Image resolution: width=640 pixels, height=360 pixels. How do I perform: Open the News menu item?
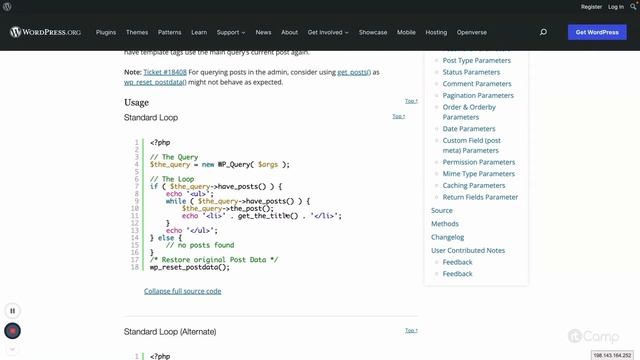pos(263,32)
